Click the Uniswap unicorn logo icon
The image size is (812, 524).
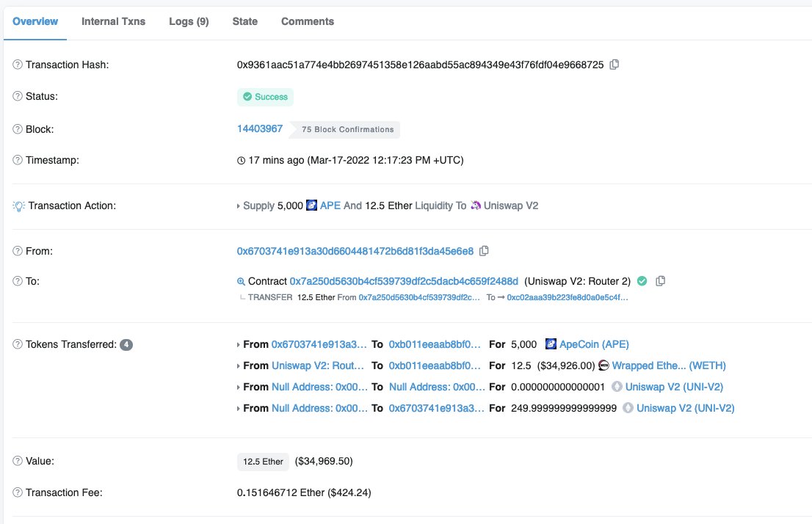(476, 205)
